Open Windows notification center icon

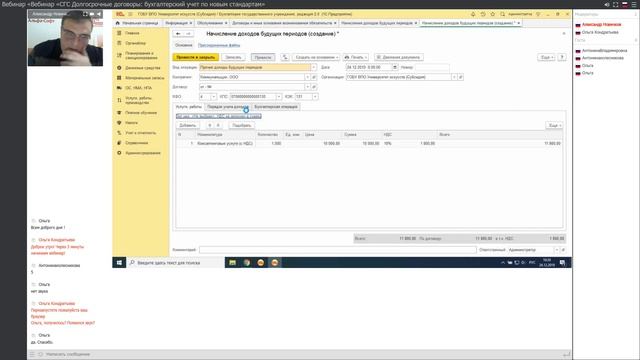[x=562, y=263]
